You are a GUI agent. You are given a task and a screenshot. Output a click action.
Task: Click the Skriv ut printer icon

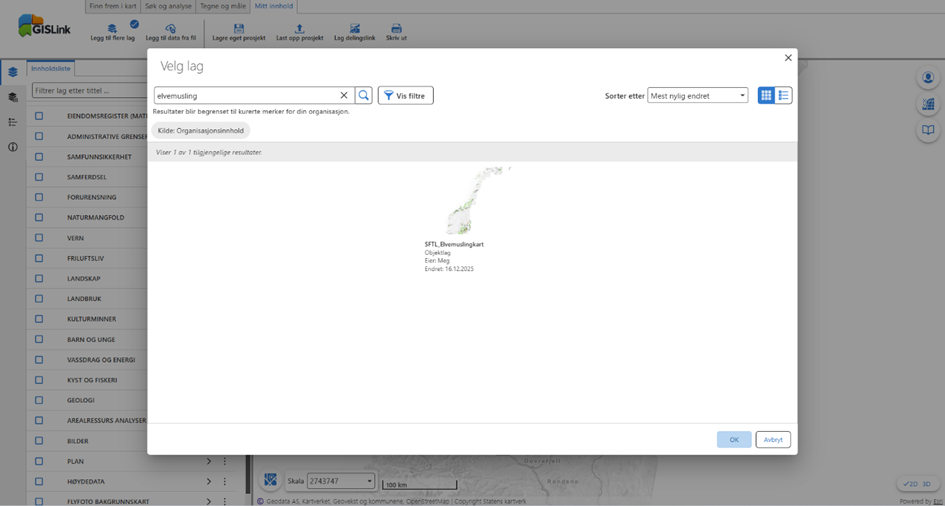(396, 29)
